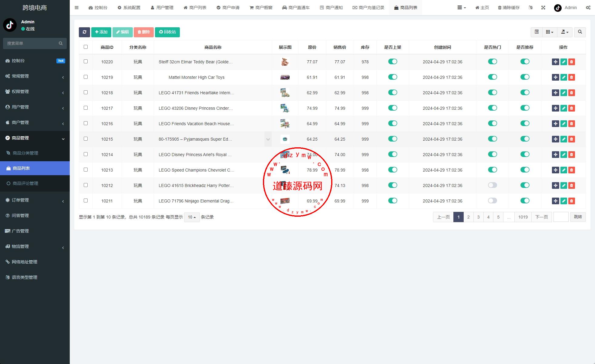Collapse 商品管理 sidebar menu

[35, 138]
